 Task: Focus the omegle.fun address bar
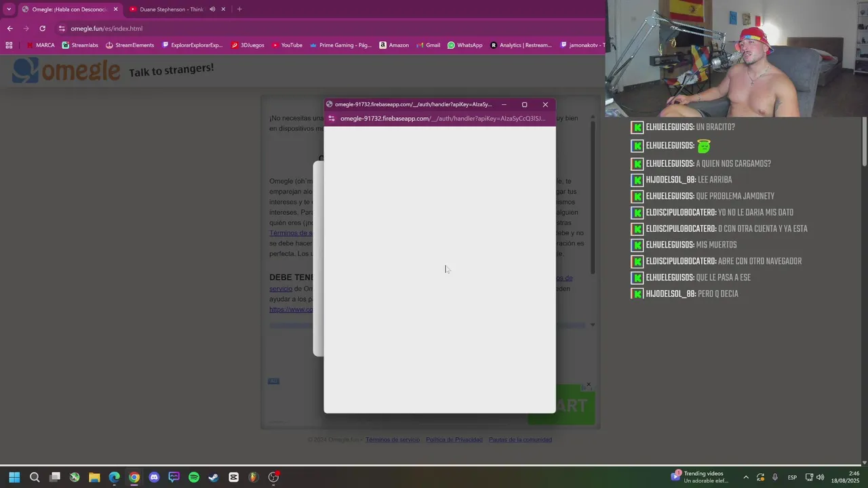[x=325, y=28]
